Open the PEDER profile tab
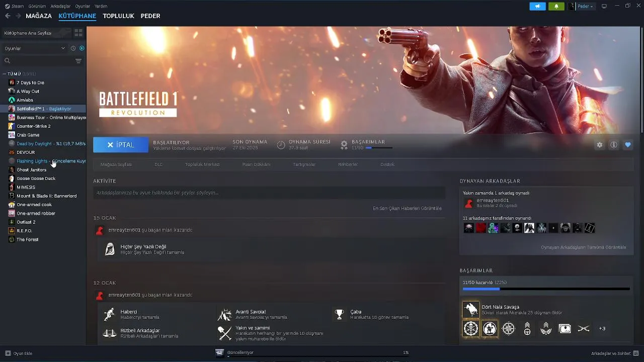644x362 pixels. click(150, 16)
